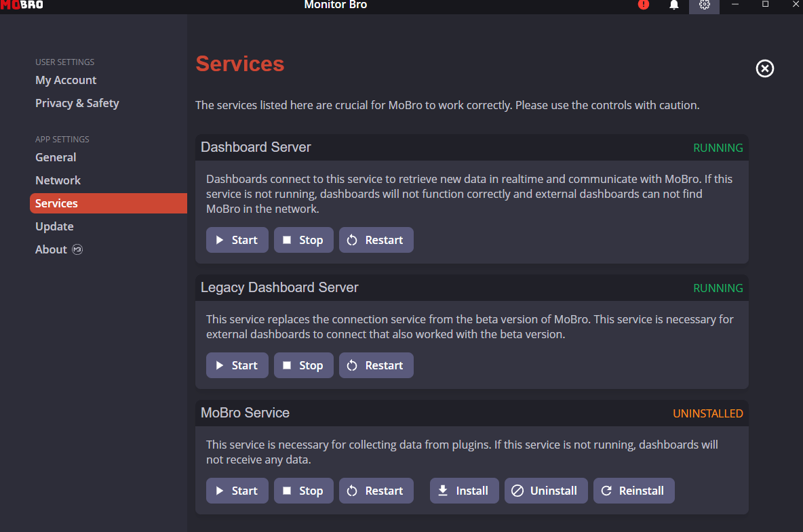Click the icon next to About in the sidebar

[x=77, y=249]
